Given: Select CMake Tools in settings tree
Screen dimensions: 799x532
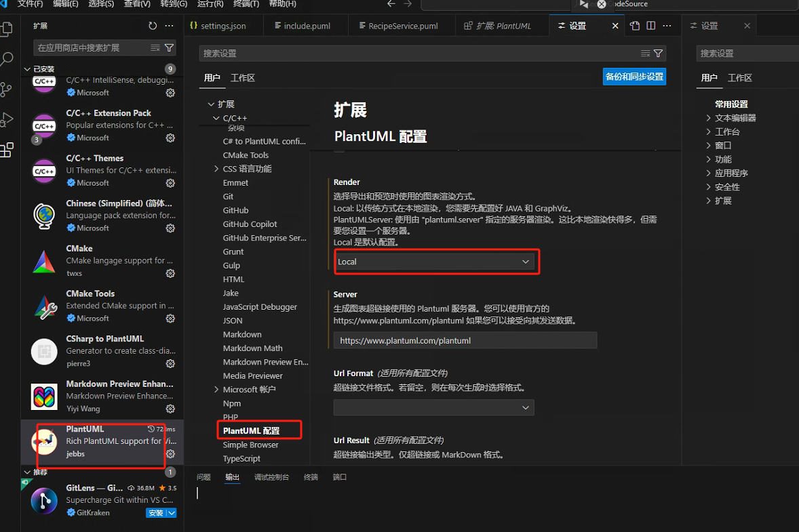Looking at the screenshot, I should click(246, 155).
